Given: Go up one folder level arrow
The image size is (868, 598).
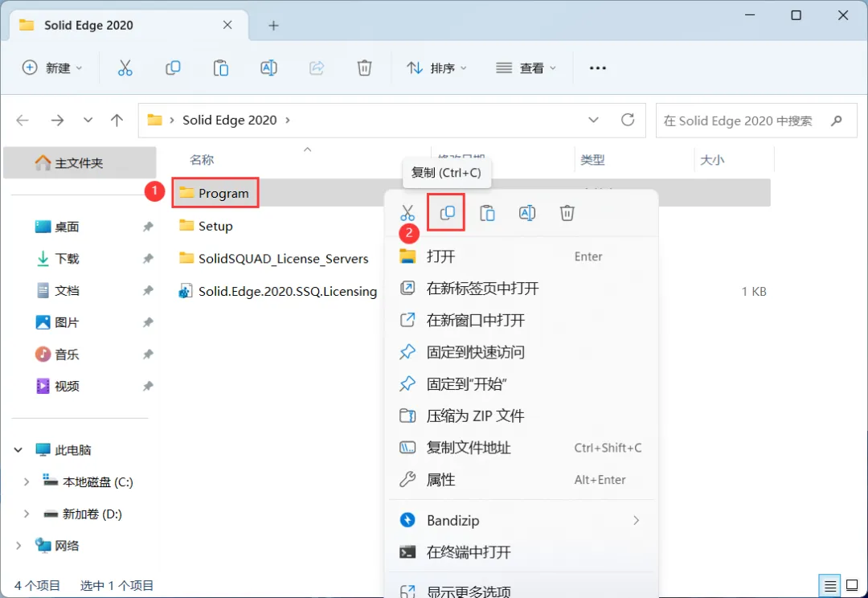Looking at the screenshot, I should click(117, 120).
